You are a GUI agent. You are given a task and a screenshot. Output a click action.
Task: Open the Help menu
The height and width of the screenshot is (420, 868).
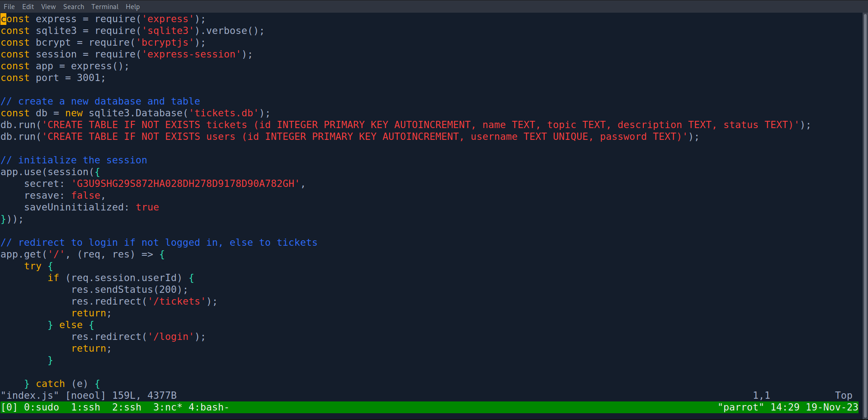[x=132, y=7]
